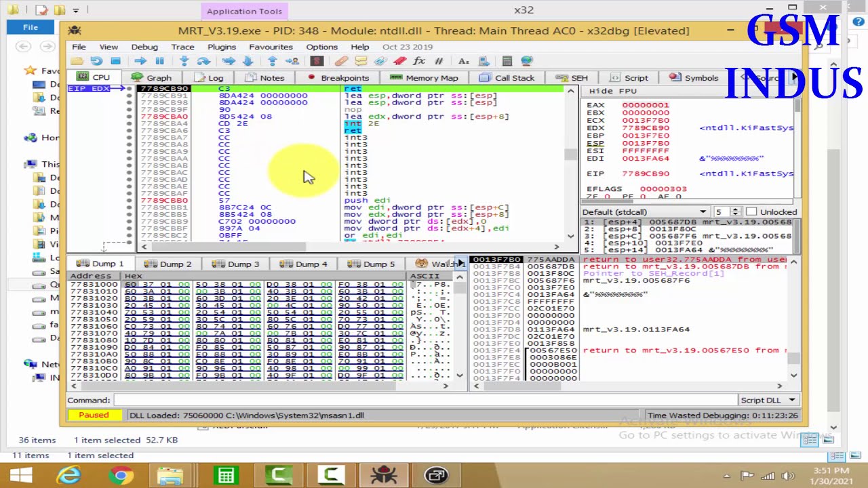
Task: Toggle breakpoint dot at address 7789CBB5
Action: (x=129, y=214)
